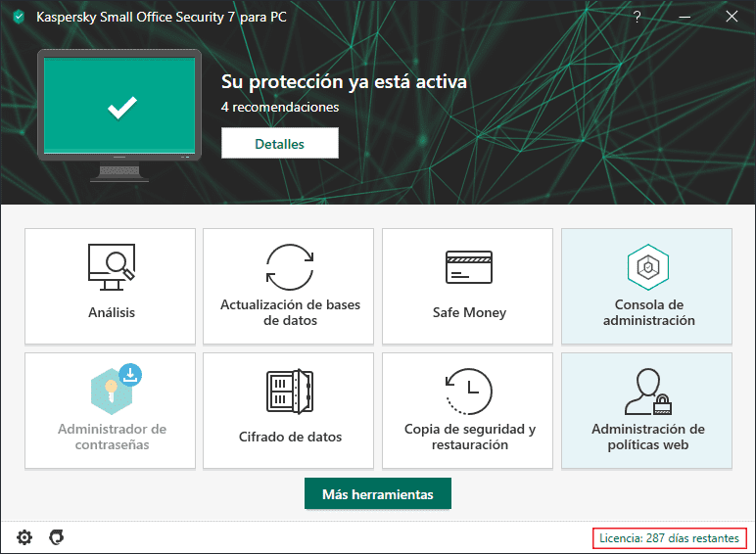Viewport: 756px width, 554px height.
Task: Select the Safe Money tile label
Action: click(469, 313)
